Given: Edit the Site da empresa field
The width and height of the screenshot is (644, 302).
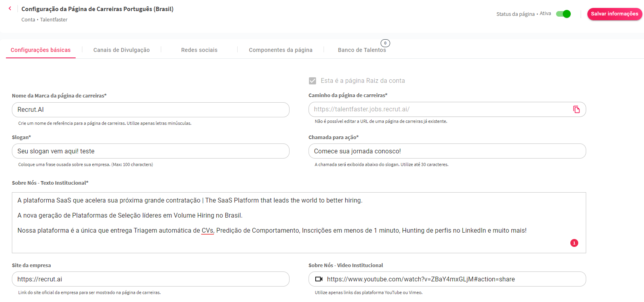Looking at the screenshot, I should pos(151,279).
